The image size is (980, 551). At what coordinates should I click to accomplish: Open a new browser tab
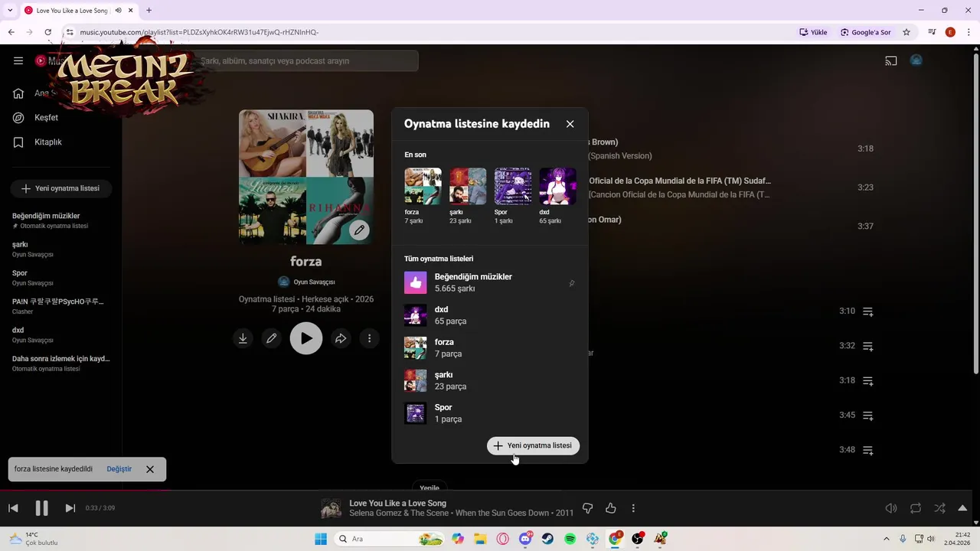point(149,10)
